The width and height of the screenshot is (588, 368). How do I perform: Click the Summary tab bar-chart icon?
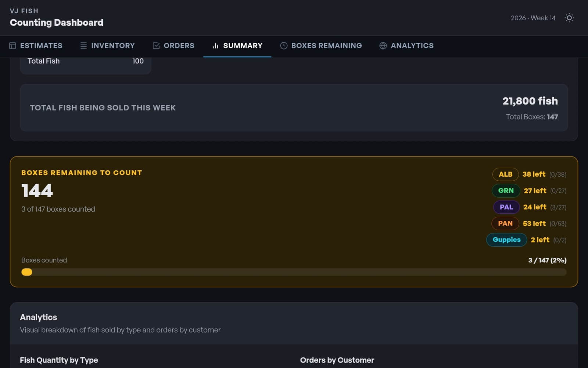point(215,46)
